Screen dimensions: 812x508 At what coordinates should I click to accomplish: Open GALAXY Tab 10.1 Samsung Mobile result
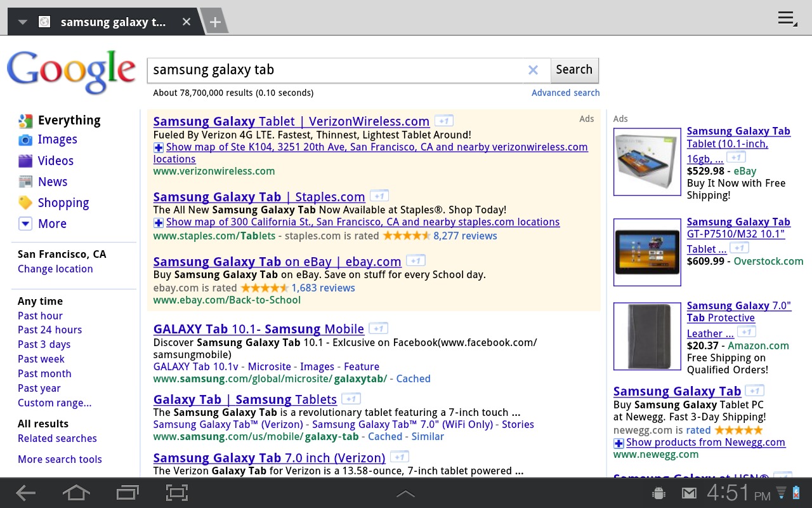point(259,329)
